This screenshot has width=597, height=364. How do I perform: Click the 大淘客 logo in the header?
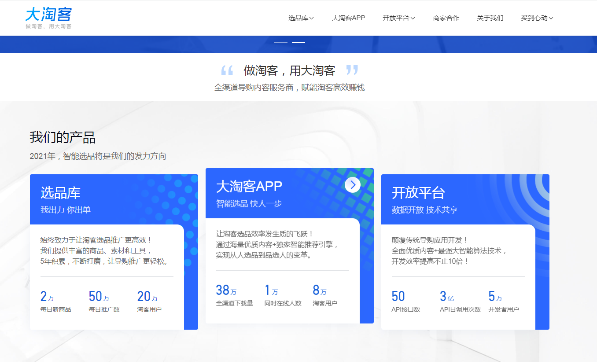(x=48, y=15)
